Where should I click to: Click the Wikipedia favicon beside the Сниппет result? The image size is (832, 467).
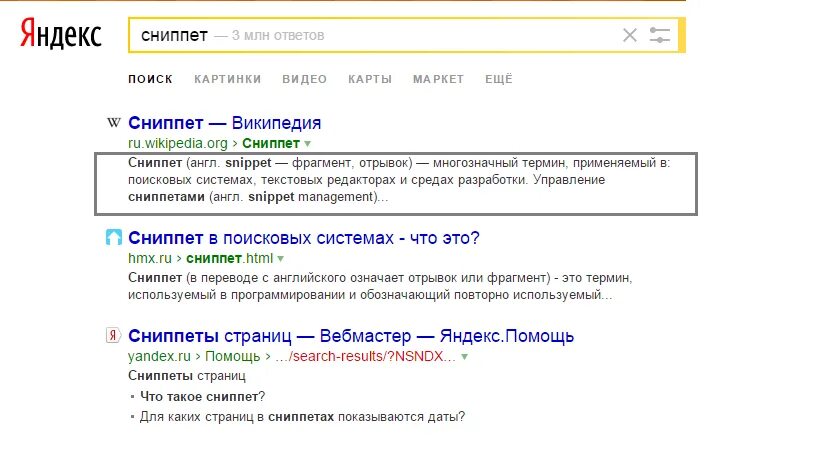click(x=114, y=123)
